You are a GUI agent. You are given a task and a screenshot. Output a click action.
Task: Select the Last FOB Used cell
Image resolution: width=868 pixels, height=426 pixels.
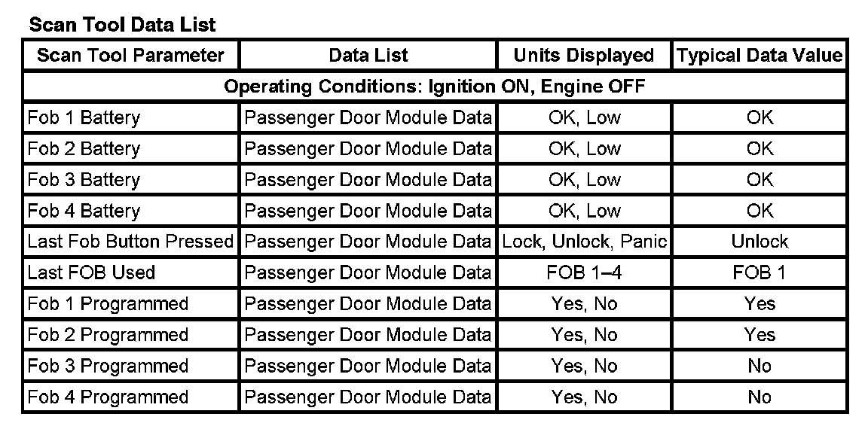point(91,272)
